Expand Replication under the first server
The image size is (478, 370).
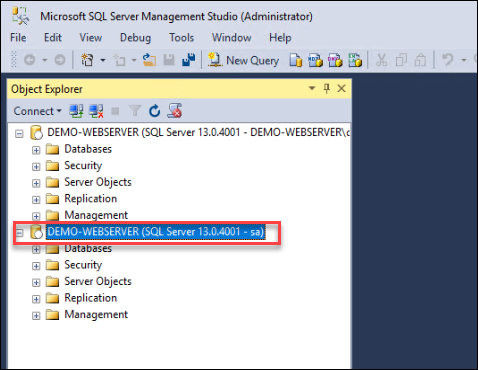pos(36,200)
